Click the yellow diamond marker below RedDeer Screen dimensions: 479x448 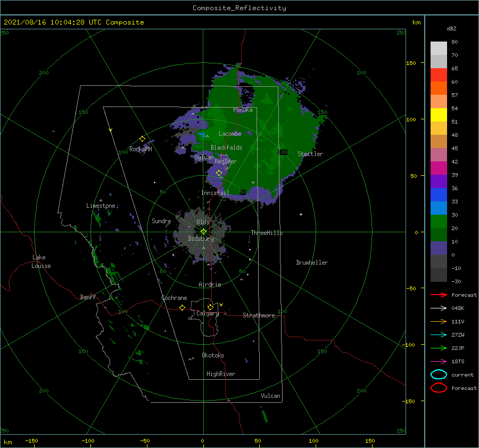(219, 173)
